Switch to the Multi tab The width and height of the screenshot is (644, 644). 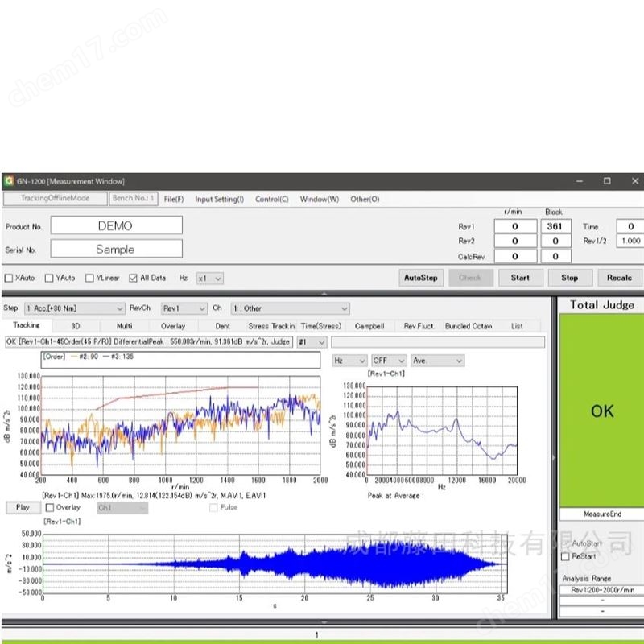coord(125,326)
